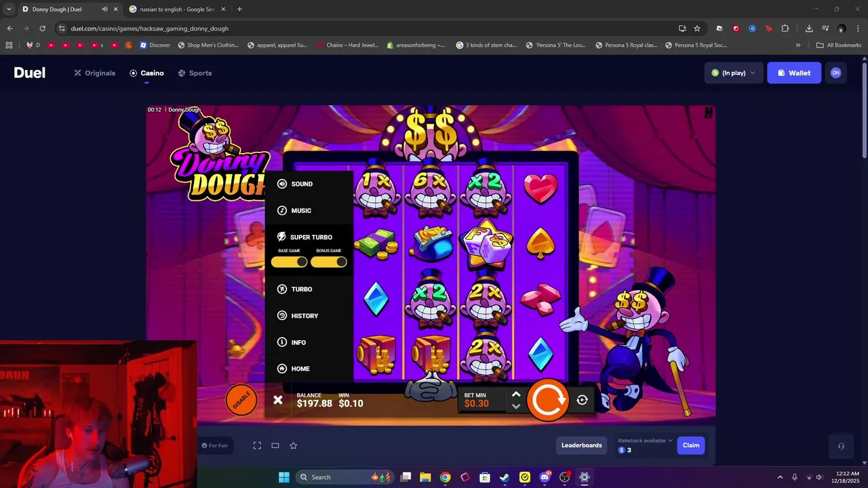Click the taskbar Search box
Image resolution: width=868 pixels, height=488 pixels.
(x=345, y=477)
